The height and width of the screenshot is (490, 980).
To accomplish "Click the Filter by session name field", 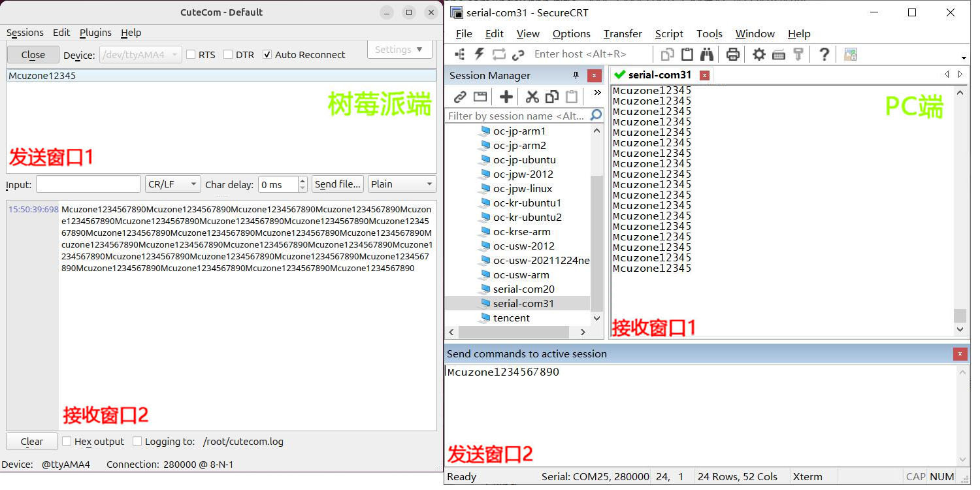I will pyautogui.click(x=517, y=116).
